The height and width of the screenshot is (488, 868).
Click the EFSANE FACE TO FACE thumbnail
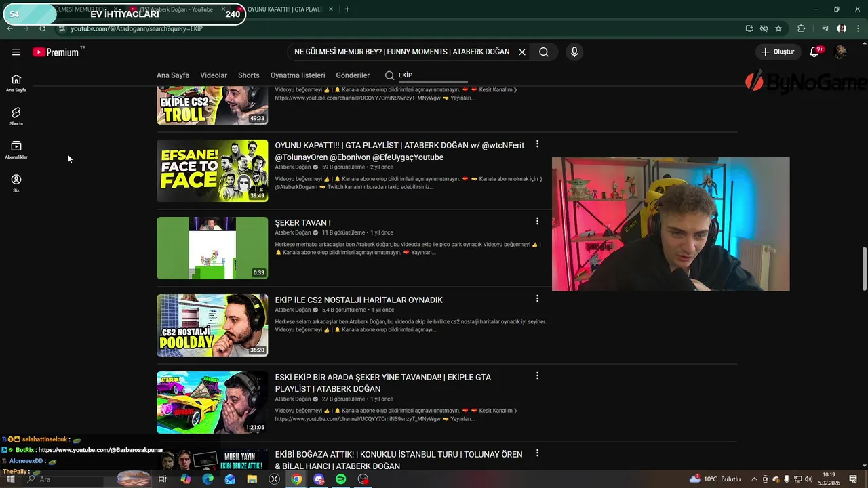click(x=212, y=171)
